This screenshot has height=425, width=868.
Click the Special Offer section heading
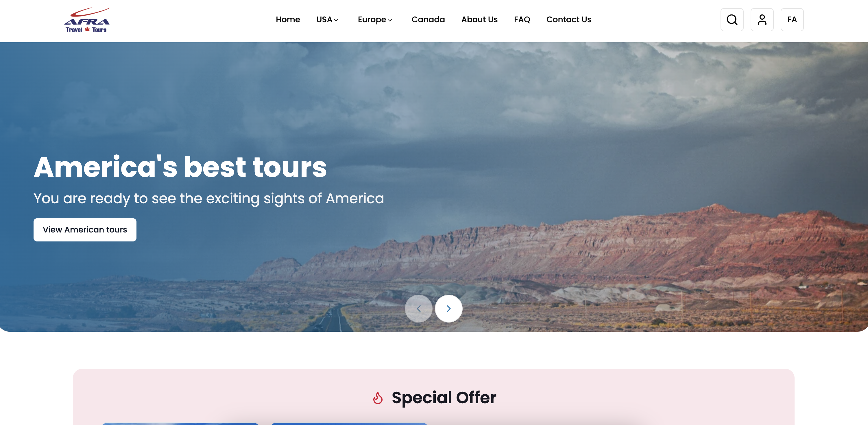[444, 398]
